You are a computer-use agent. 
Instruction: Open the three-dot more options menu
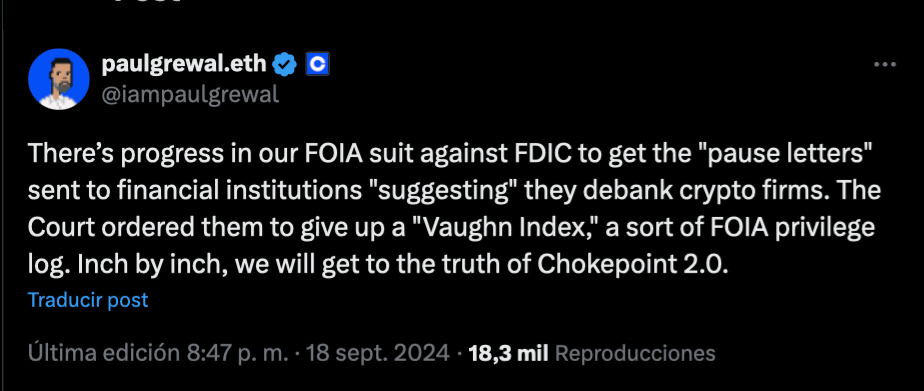tap(885, 65)
